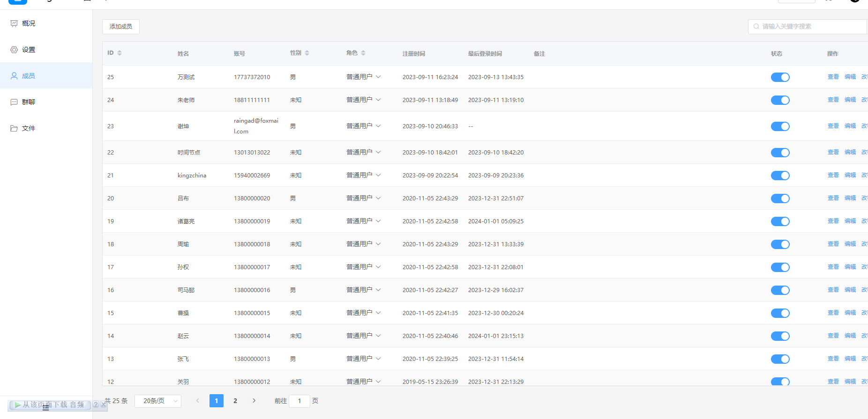
Task: Focus the keyword search input field
Action: coord(811,27)
